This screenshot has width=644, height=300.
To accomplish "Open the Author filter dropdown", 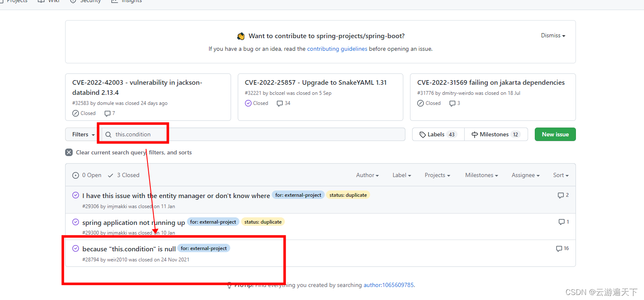I will pos(367,175).
